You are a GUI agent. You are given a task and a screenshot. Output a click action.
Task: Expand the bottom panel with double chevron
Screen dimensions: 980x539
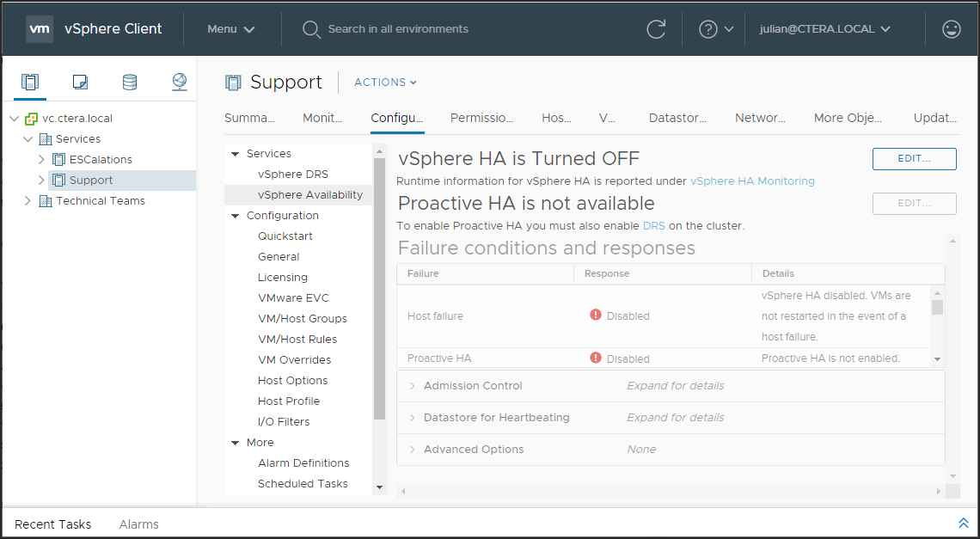point(964,523)
